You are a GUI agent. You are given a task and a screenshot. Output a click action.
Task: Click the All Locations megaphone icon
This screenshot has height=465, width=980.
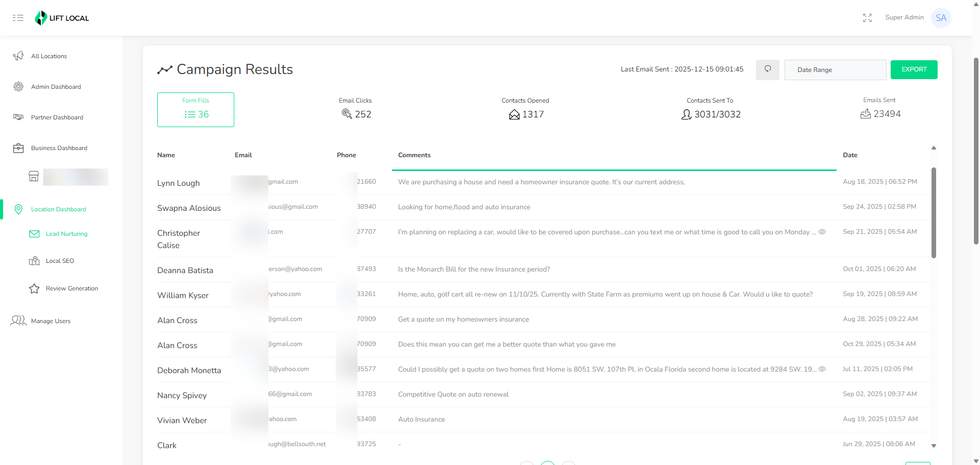(x=18, y=56)
